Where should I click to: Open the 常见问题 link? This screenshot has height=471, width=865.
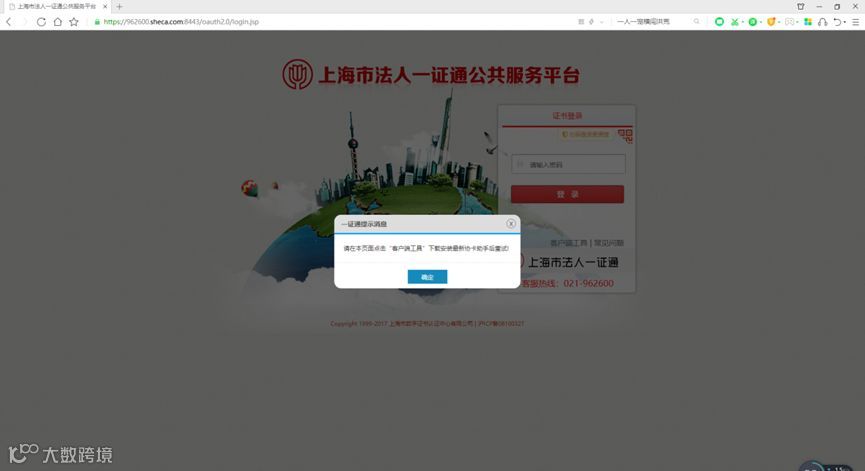click(608, 243)
